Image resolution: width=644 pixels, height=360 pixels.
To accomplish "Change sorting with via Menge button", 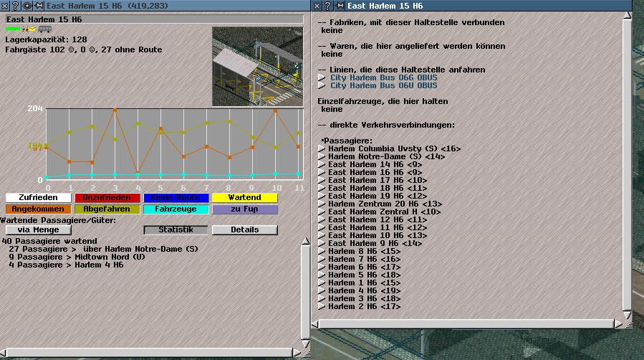I will point(38,230).
